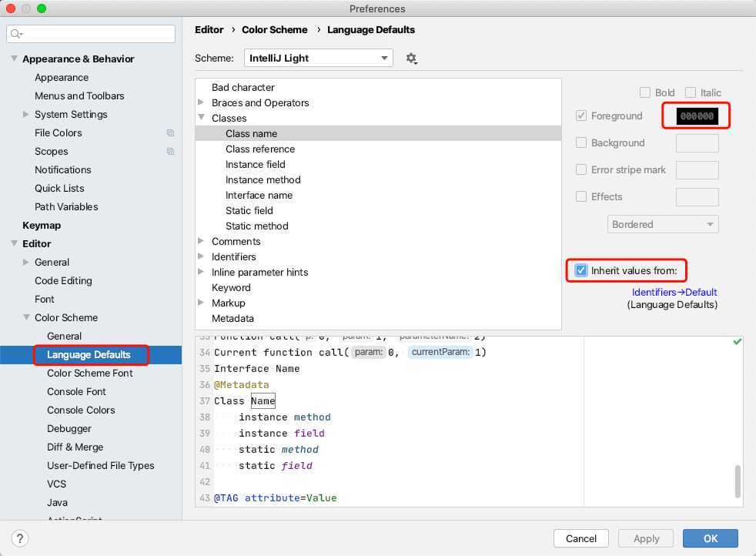Confirm preferences with OK button
Viewport: 756px width, 556px height.
[x=711, y=538]
